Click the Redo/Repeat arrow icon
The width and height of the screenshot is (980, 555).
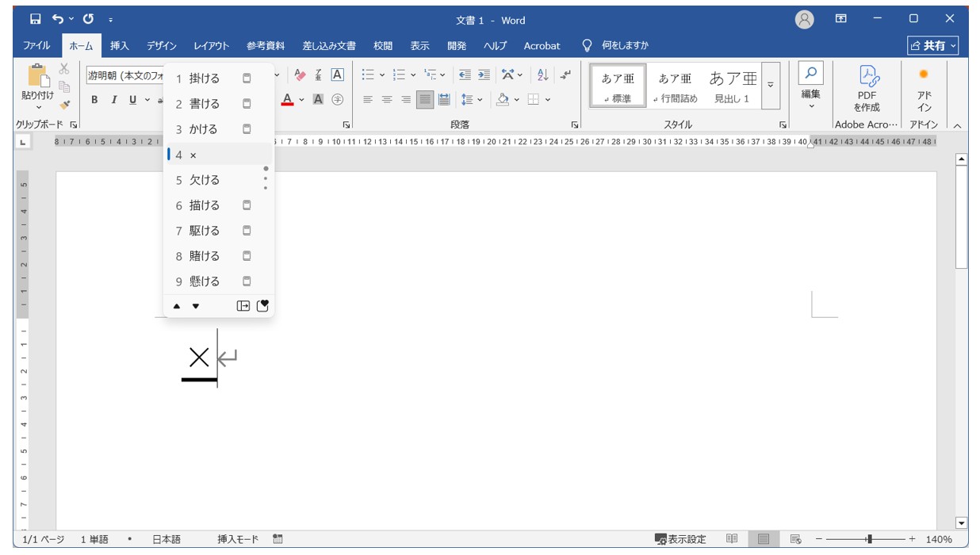tap(88, 19)
